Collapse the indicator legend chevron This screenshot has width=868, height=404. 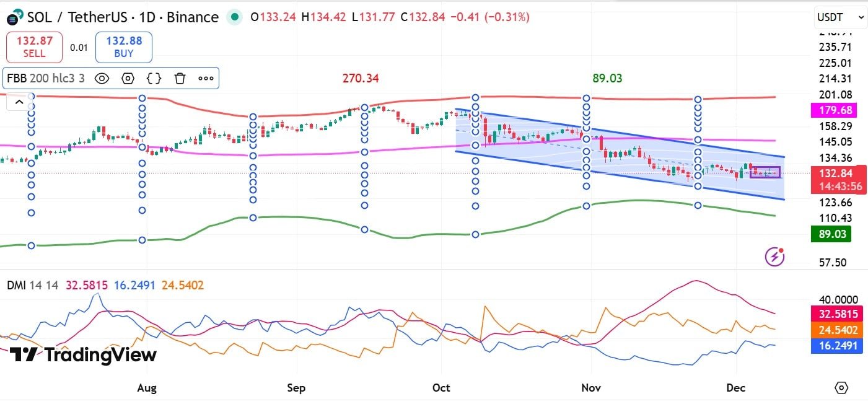[x=19, y=102]
